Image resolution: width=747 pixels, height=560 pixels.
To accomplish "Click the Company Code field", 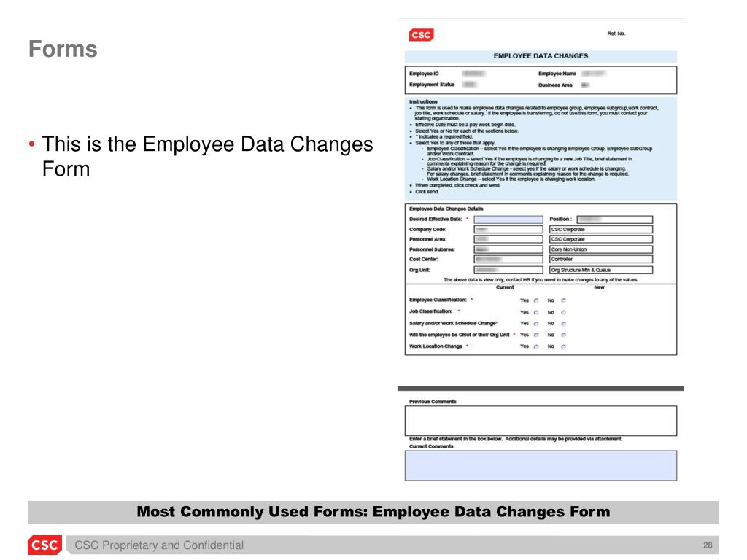I will pyautogui.click(x=508, y=230).
